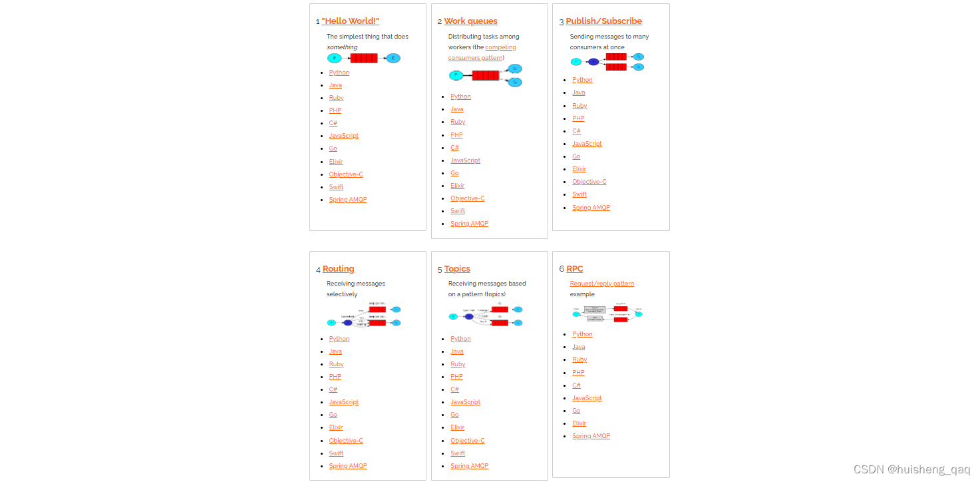980x482 pixels.
Task: Click the Hello World queue diagram image
Action: [x=364, y=58]
